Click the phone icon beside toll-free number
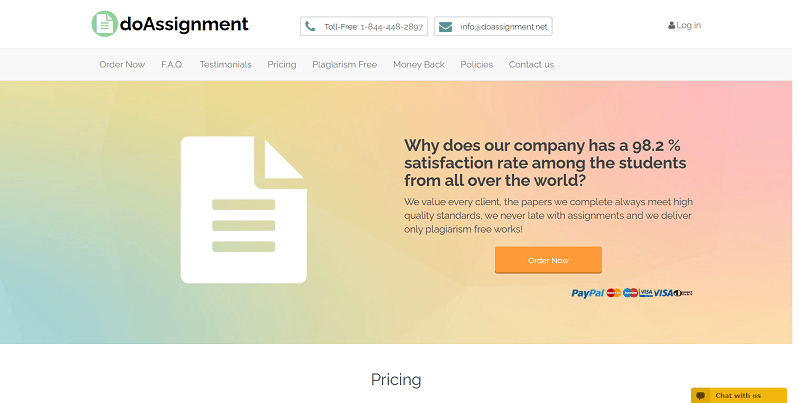 (311, 26)
